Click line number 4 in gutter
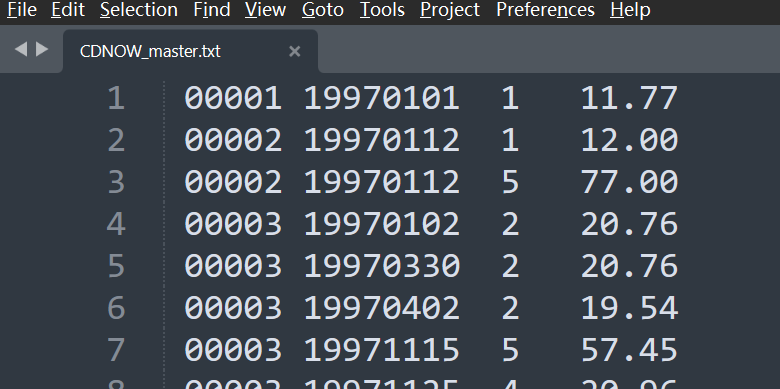Screen dimensions: 780x389 (x=116, y=224)
